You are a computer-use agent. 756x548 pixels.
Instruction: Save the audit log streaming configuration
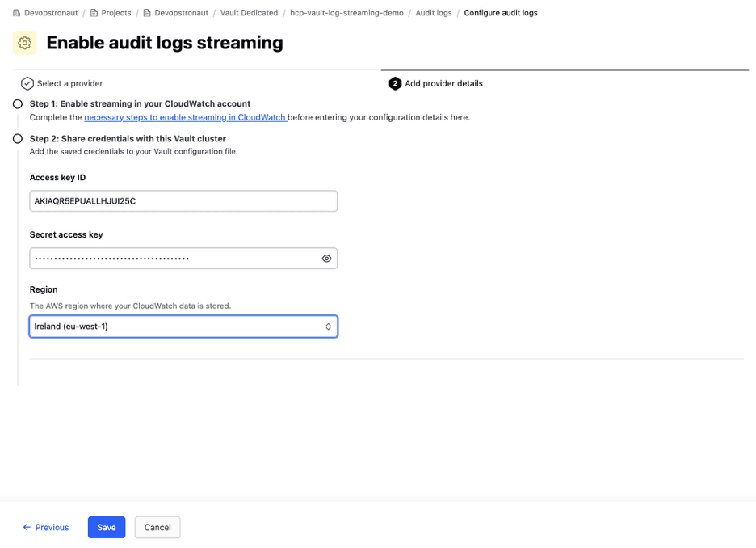coord(106,527)
